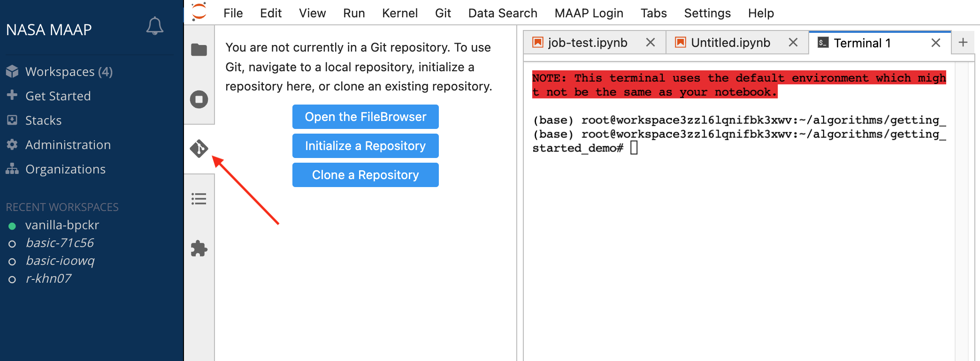Open the basic-71c56 workspace
The height and width of the screenshot is (361, 980).
[60, 243]
